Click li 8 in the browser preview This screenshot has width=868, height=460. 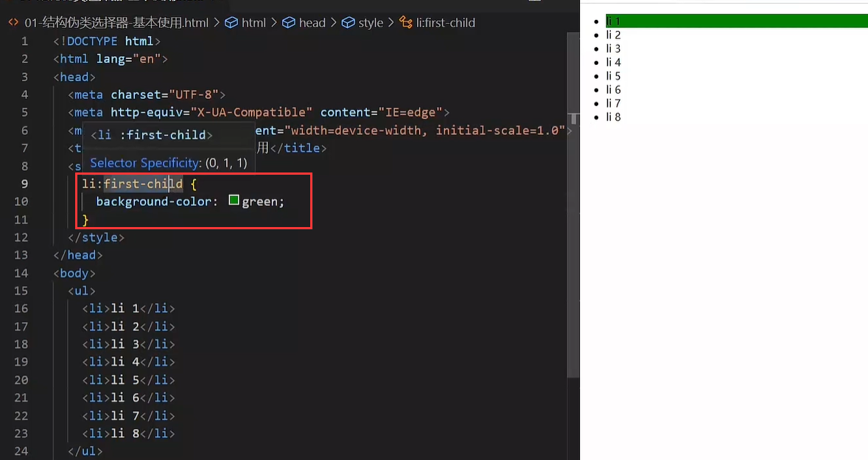click(x=613, y=117)
